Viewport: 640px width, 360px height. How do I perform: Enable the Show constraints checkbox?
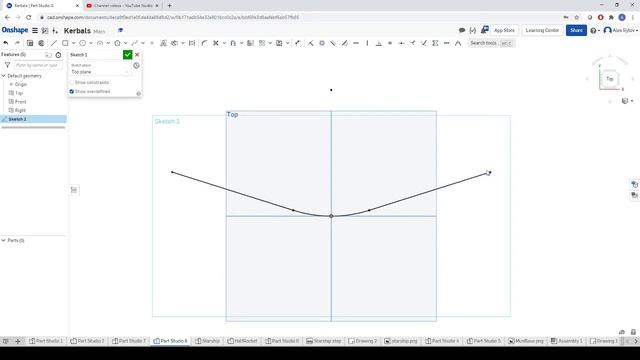pos(72,82)
